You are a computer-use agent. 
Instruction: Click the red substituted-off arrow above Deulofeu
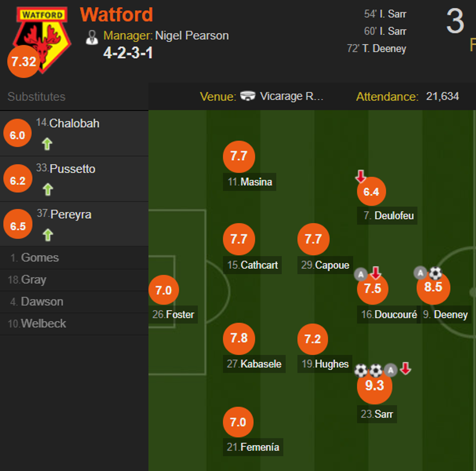pyautogui.click(x=360, y=176)
